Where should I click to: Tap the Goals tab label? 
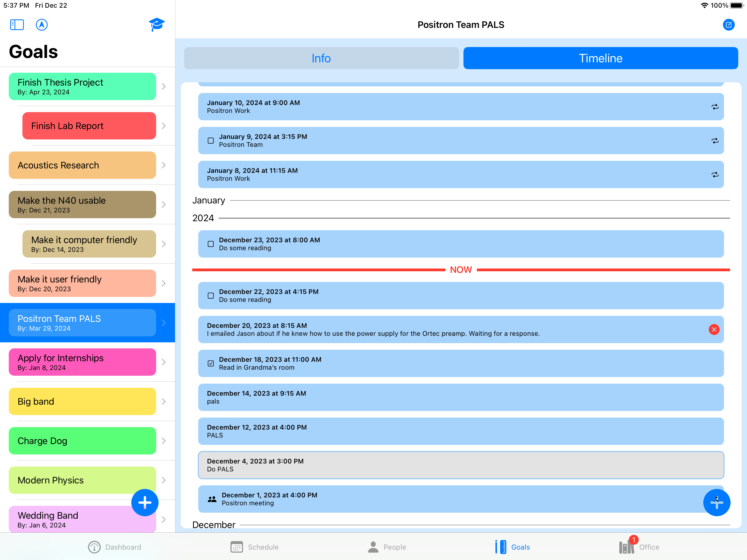tap(520, 547)
